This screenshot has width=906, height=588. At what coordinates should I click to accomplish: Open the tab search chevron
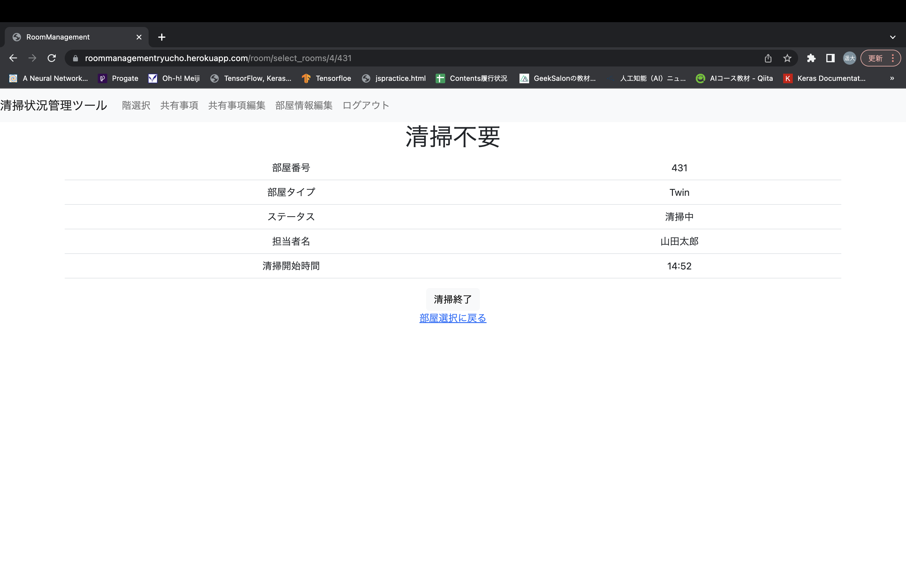[893, 37]
